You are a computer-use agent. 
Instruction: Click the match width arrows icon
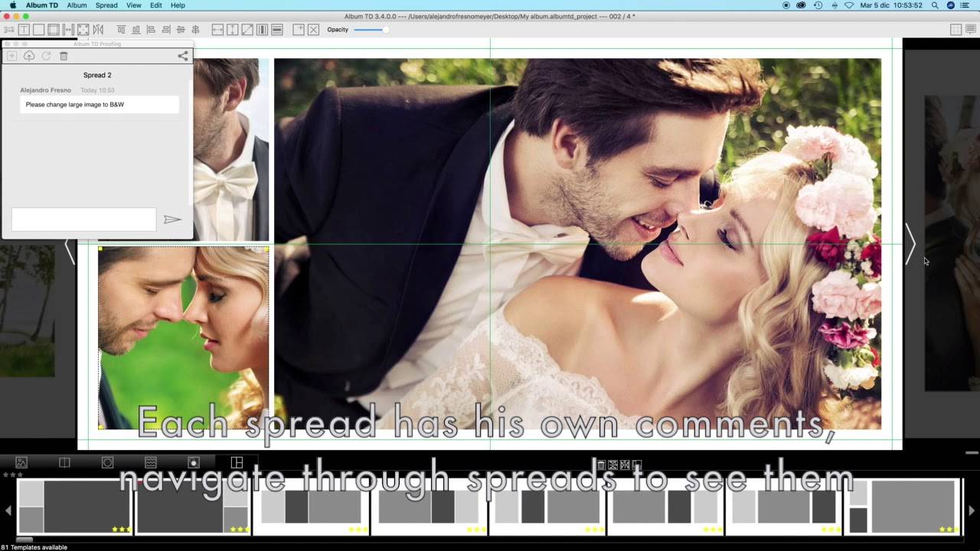coord(217,30)
